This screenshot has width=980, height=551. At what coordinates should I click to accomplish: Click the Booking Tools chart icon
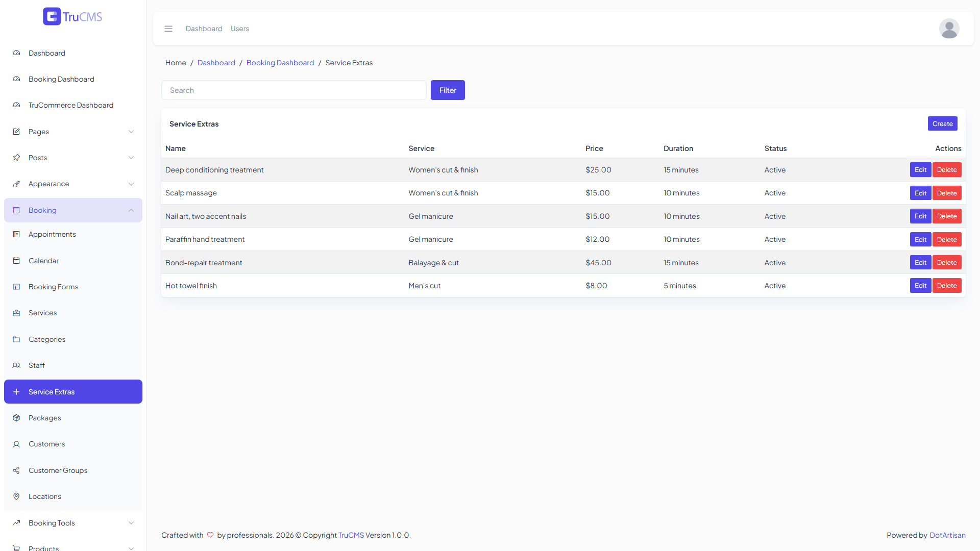pyautogui.click(x=16, y=523)
